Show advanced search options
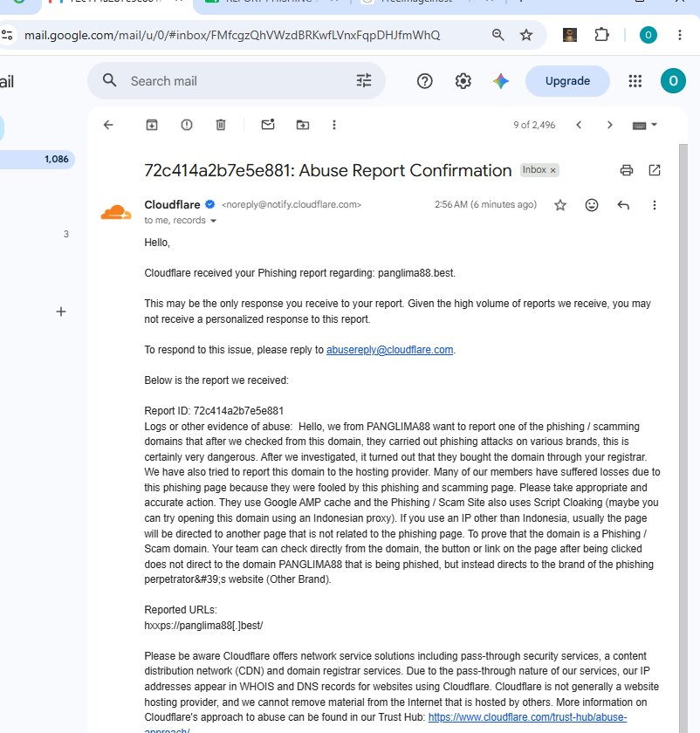The width and height of the screenshot is (700, 733). [364, 81]
